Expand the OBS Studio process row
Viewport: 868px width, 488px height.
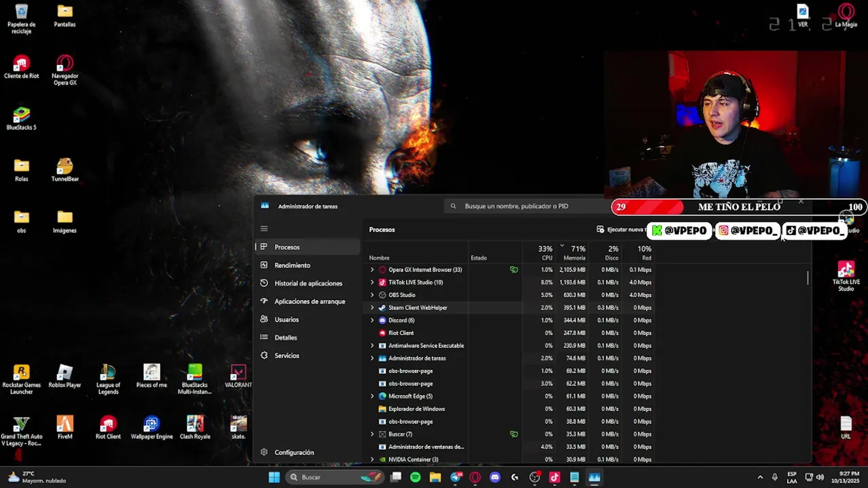click(x=372, y=295)
